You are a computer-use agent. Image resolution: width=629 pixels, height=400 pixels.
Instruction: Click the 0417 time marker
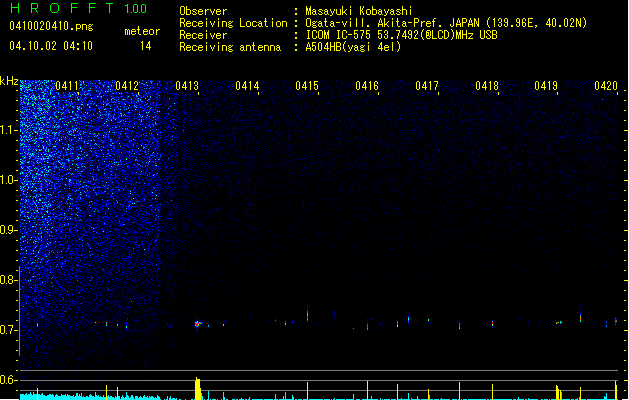(427, 86)
